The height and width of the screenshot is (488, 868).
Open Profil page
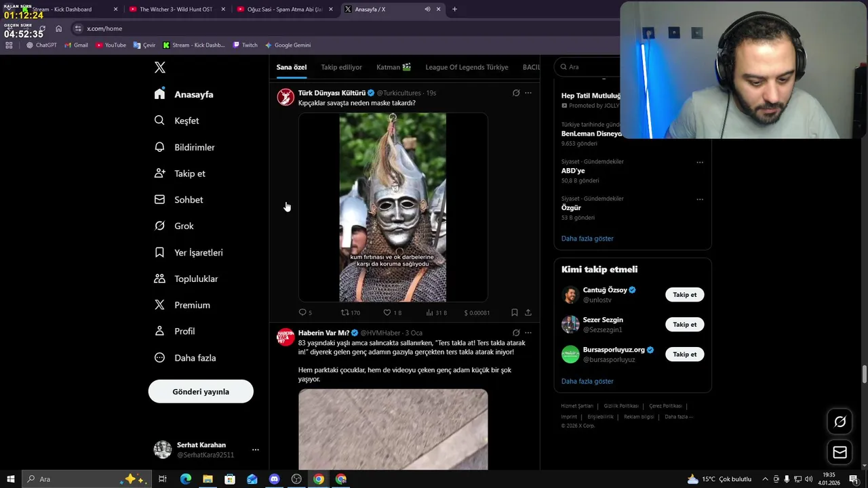click(174, 331)
